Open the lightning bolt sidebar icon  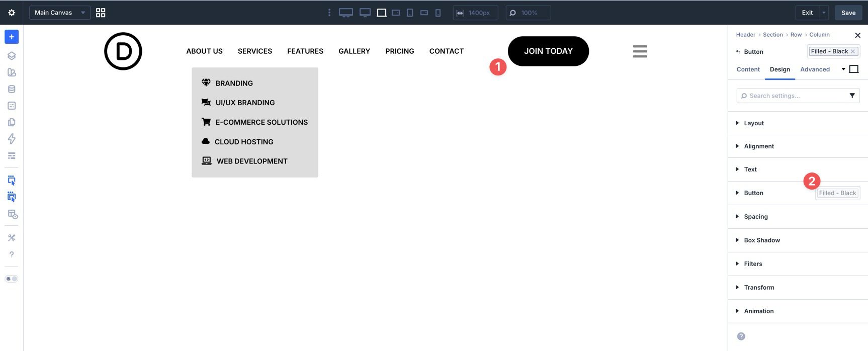click(12, 139)
